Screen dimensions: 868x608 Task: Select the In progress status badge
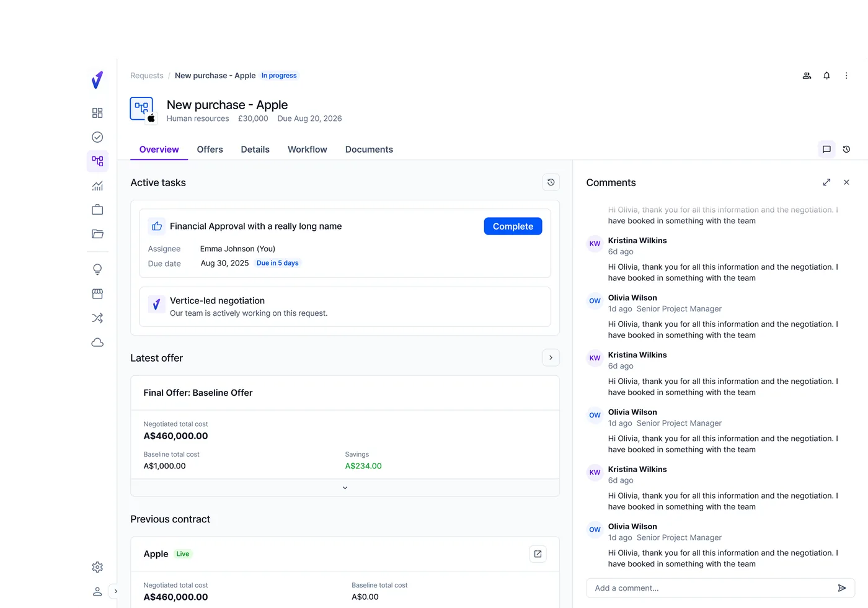(279, 76)
